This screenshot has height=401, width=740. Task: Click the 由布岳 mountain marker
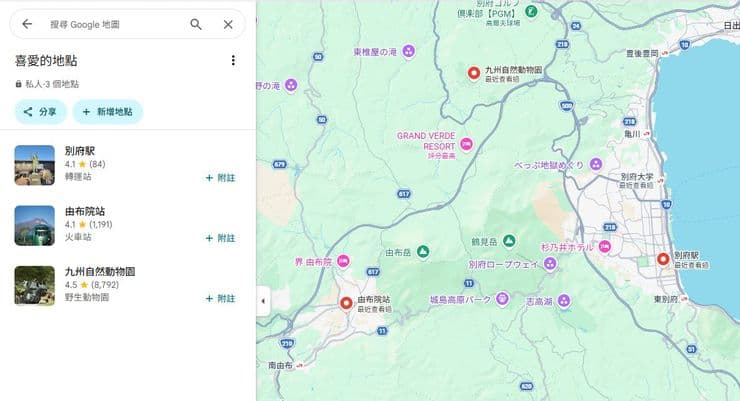tap(423, 252)
